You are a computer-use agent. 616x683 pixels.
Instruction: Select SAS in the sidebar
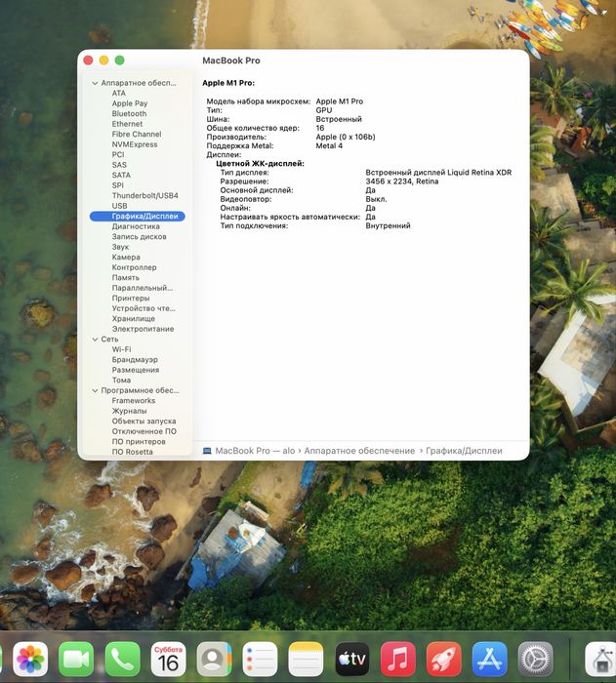pos(119,165)
